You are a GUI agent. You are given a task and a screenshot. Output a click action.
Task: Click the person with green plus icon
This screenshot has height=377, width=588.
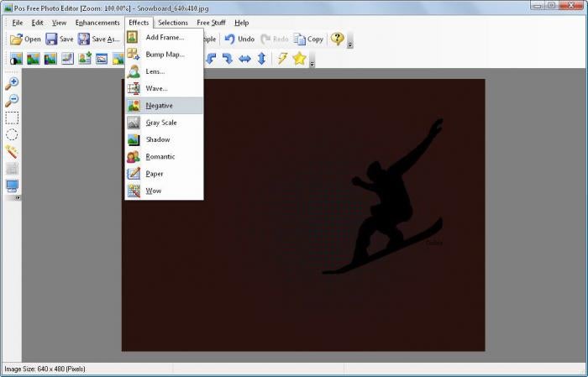(85, 59)
